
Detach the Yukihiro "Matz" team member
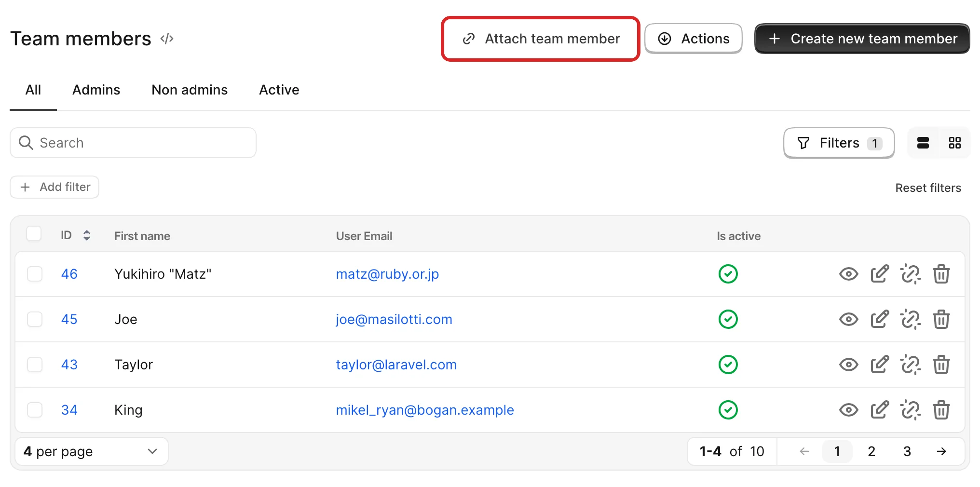[x=911, y=274]
